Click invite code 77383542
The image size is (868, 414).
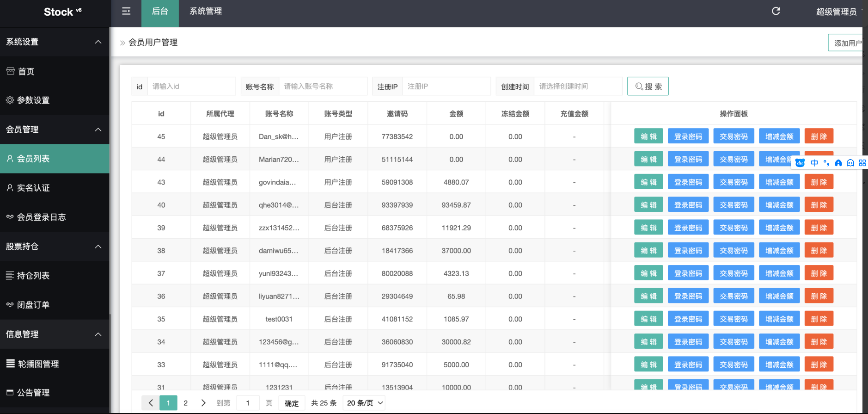click(x=397, y=136)
